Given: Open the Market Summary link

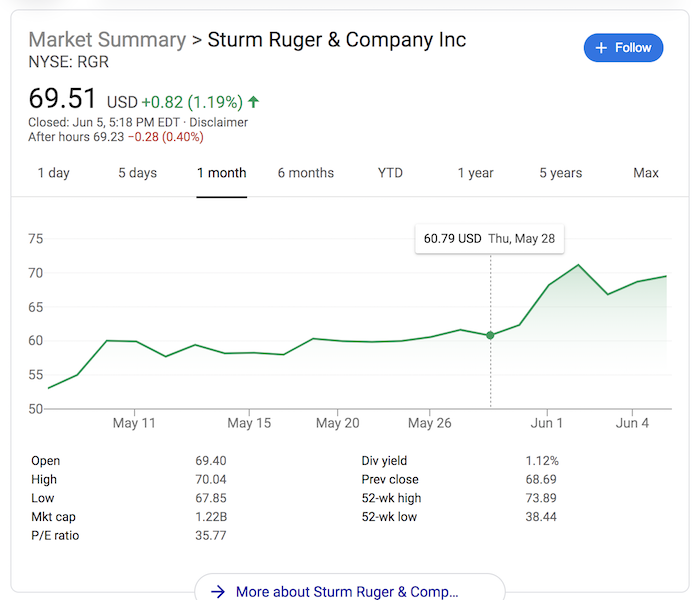Looking at the screenshot, I should pos(107,39).
